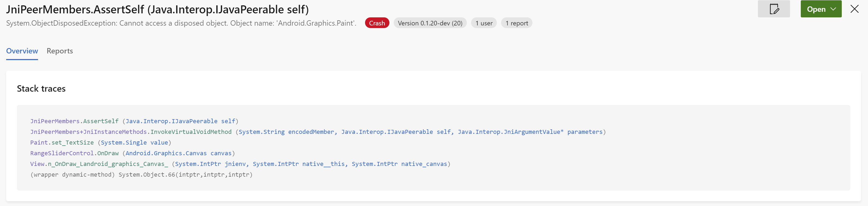
Task: Click the InvokeVirtualVoidMethod stack trace line
Action: point(318,132)
